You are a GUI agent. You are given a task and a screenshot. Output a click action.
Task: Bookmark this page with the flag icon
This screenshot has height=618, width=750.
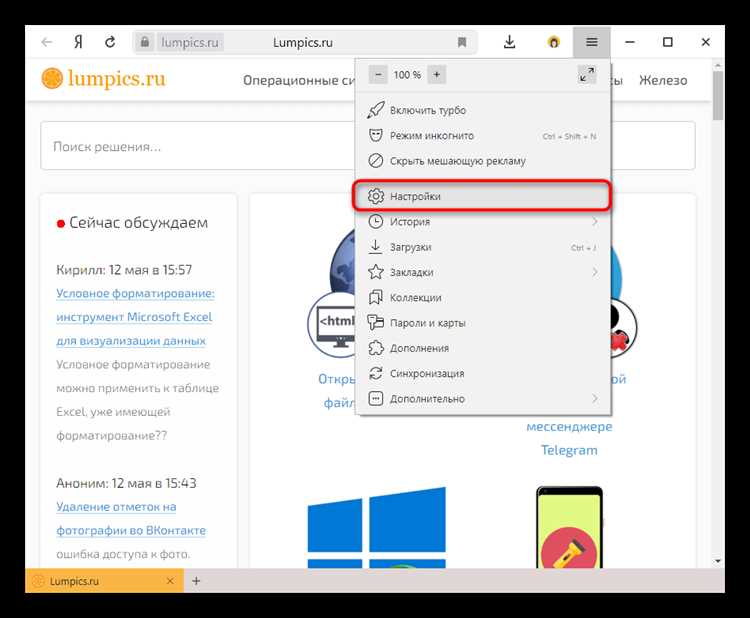(462, 43)
